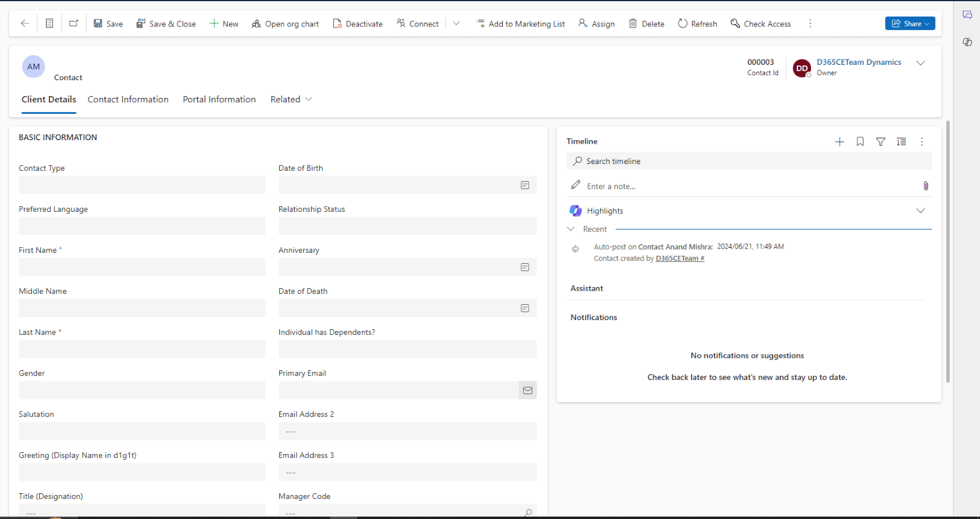Open the Copilot side pane icon
The width and height of the screenshot is (980, 519).
pos(967,42)
